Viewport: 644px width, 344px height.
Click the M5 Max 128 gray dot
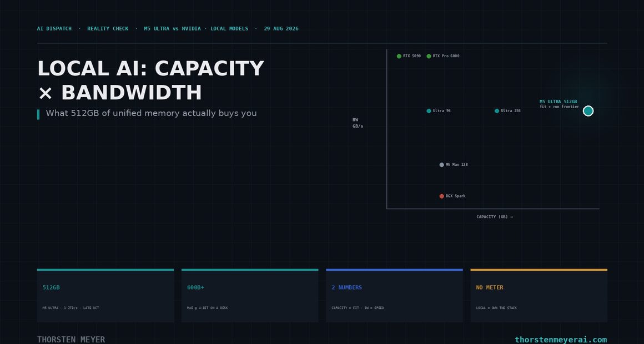[x=441, y=165]
